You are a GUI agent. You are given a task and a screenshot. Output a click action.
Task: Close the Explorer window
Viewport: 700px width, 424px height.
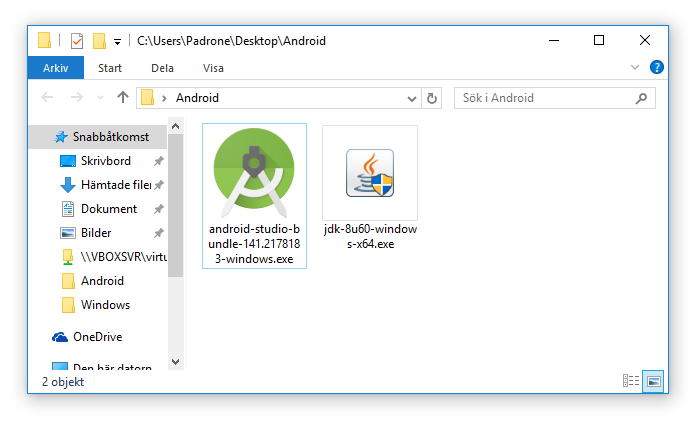(644, 41)
